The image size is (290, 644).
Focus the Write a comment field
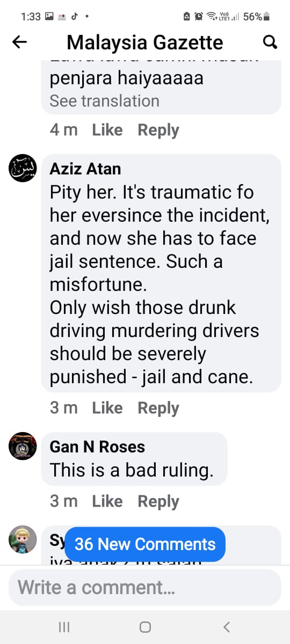point(145,588)
